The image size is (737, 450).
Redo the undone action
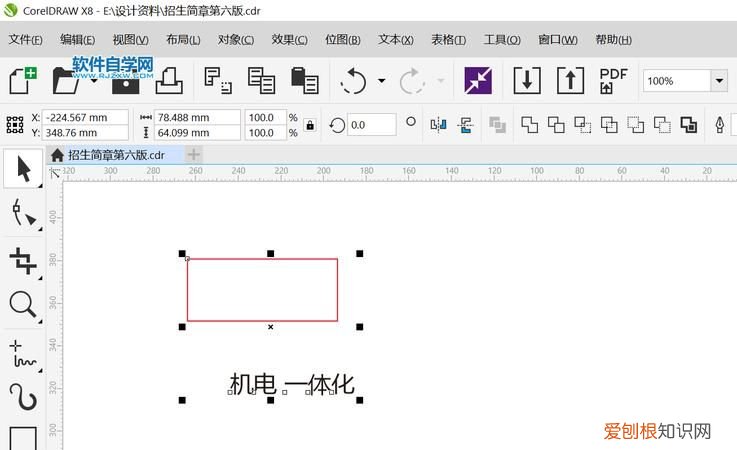[x=412, y=81]
